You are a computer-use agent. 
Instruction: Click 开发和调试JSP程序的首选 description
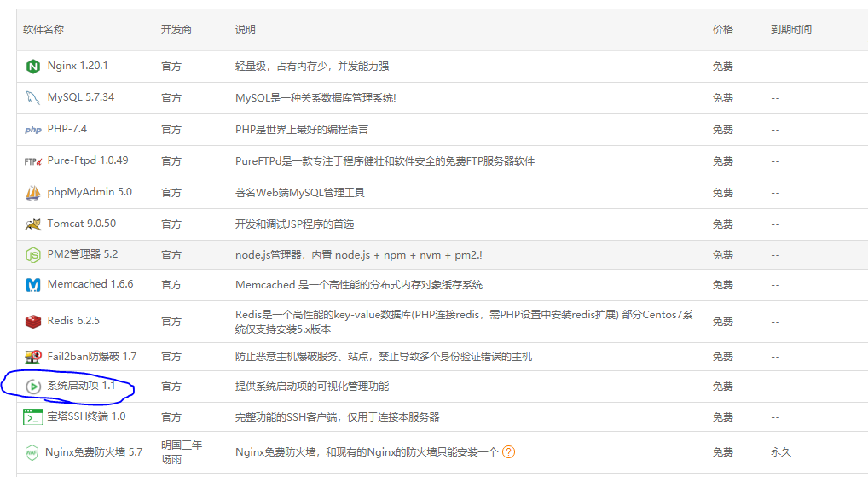click(294, 224)
